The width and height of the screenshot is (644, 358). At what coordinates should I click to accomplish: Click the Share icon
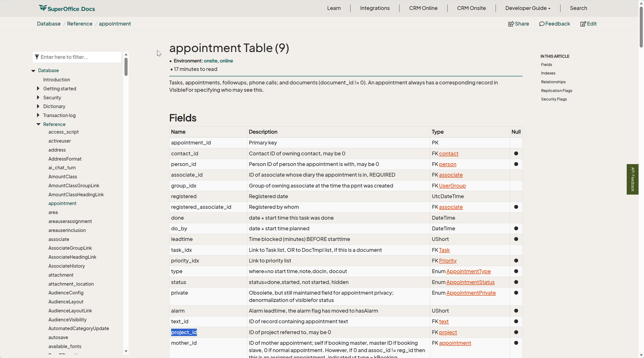511,24
